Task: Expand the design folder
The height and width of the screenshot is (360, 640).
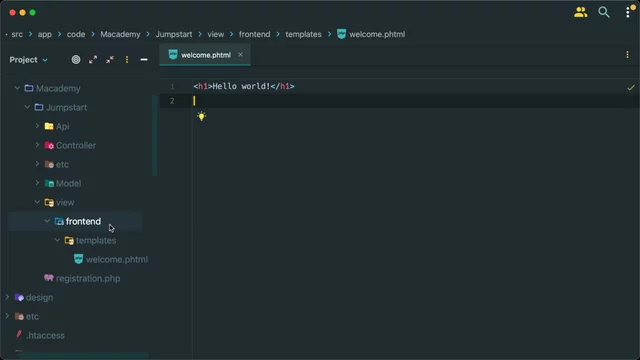Action: [x=7, y=297]
